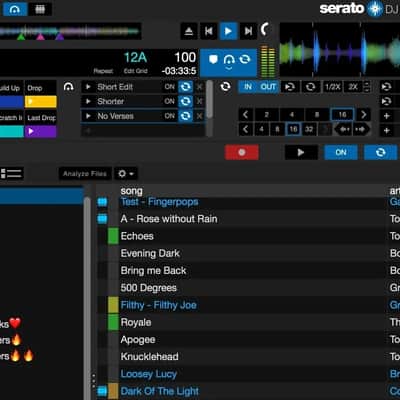Play the Shorter flip
The image size is (400, 400).
click(88, 101)
